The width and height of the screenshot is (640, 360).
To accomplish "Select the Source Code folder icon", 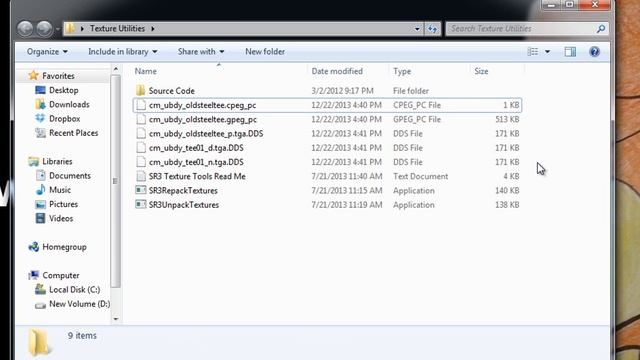I will [140, 91].
